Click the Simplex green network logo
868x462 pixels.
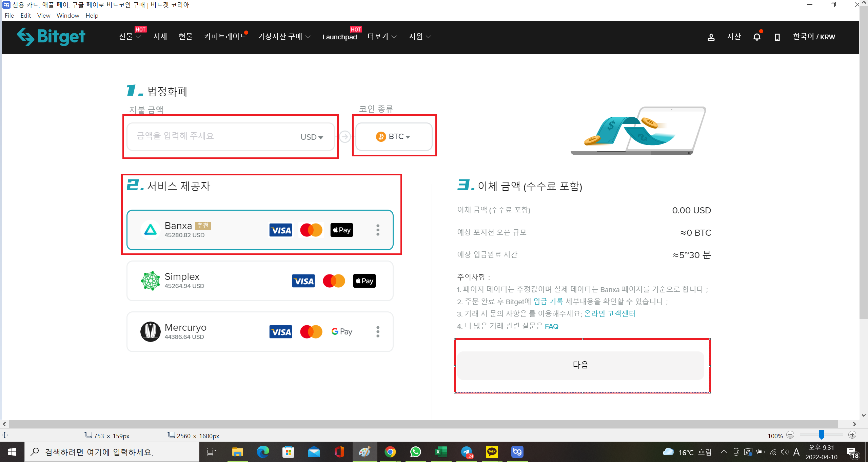pos(150,281)
